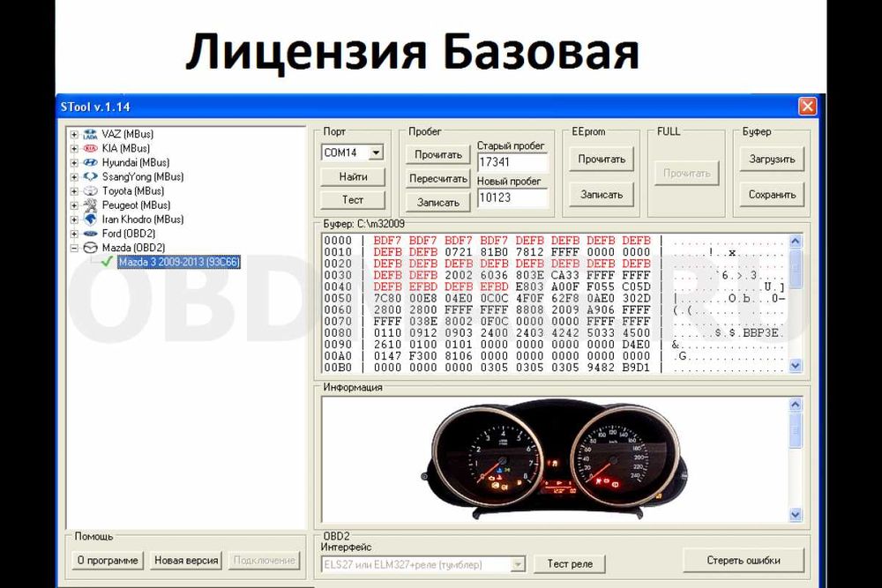
Task: Click the Toyota brand logo icon
Action: [x=90, y=191]
